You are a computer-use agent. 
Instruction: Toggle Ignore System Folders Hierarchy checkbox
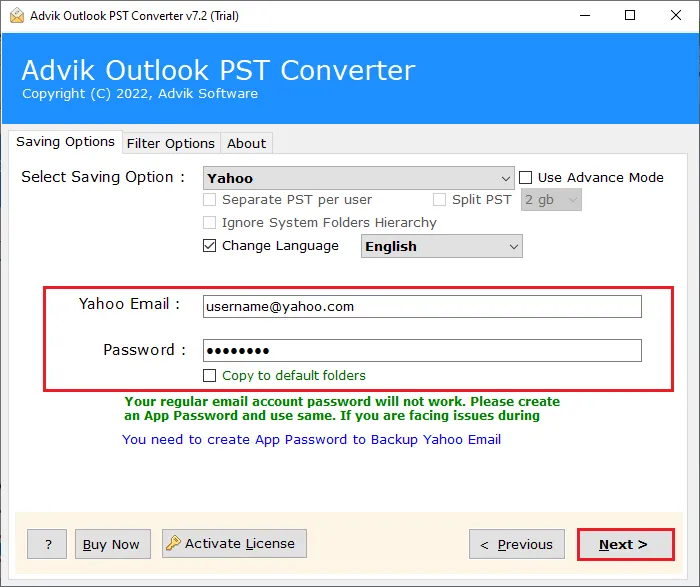coord(209,222)
